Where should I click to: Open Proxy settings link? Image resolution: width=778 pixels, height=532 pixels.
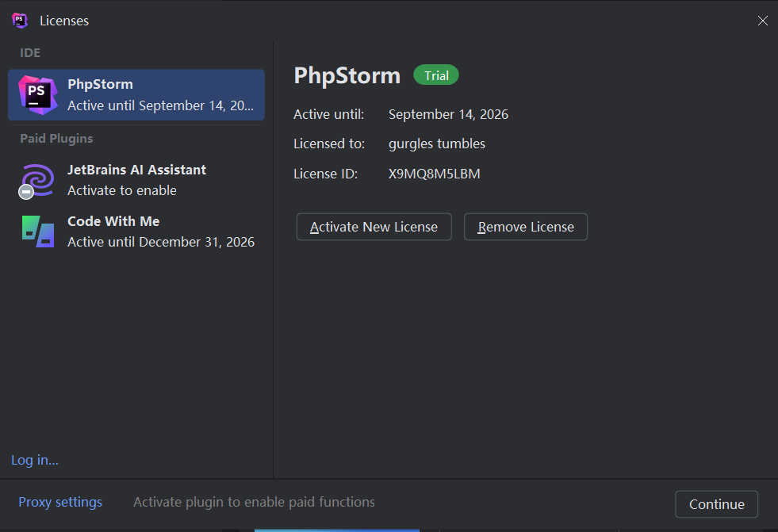click(x=60, y=502)
